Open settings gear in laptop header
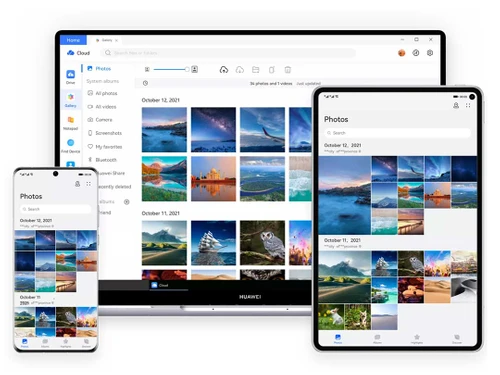Viewport: 500px width, 375px height. tap(430, 53)
